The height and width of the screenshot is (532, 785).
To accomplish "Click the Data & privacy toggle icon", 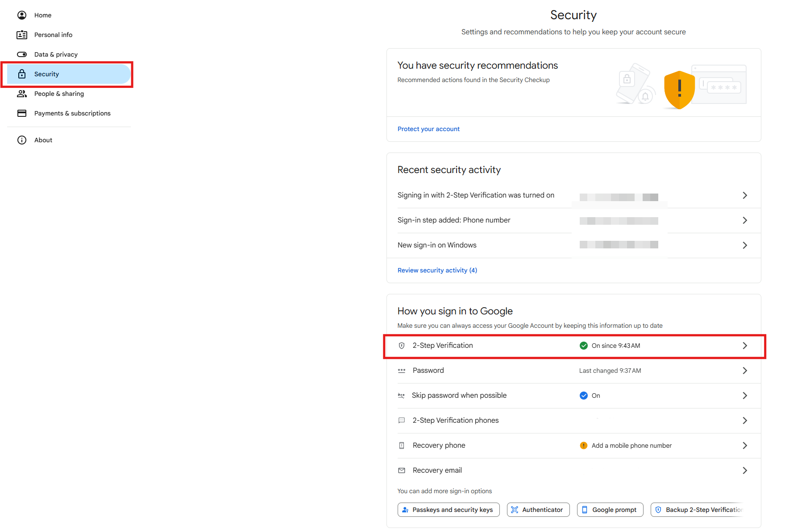I will 22,54.
